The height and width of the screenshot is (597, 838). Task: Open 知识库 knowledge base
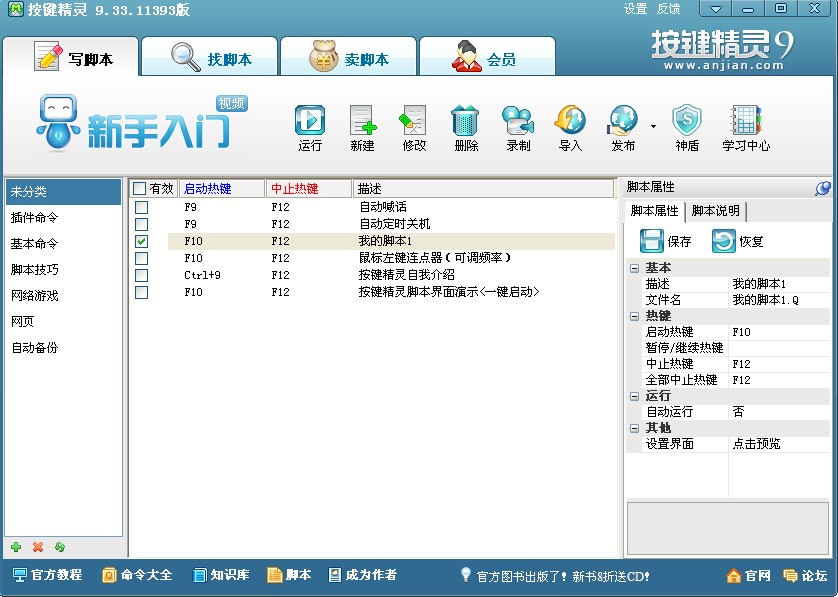(221, 575)
